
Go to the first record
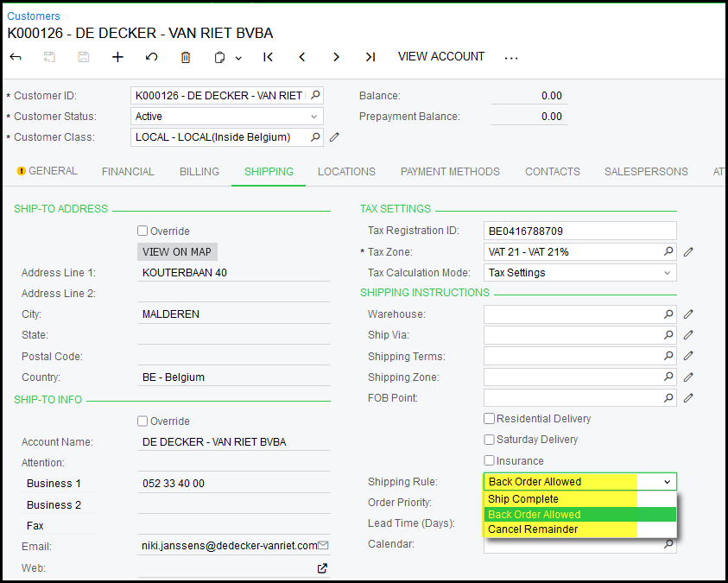click(268, 57)
